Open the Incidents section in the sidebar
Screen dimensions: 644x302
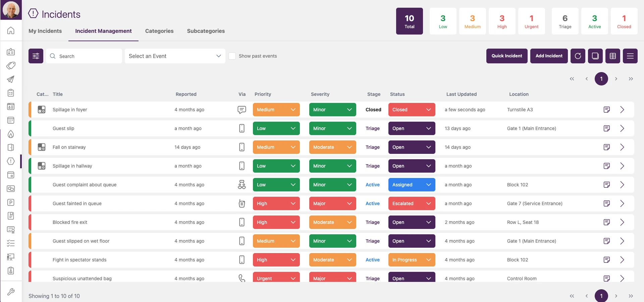click(11, 161)
